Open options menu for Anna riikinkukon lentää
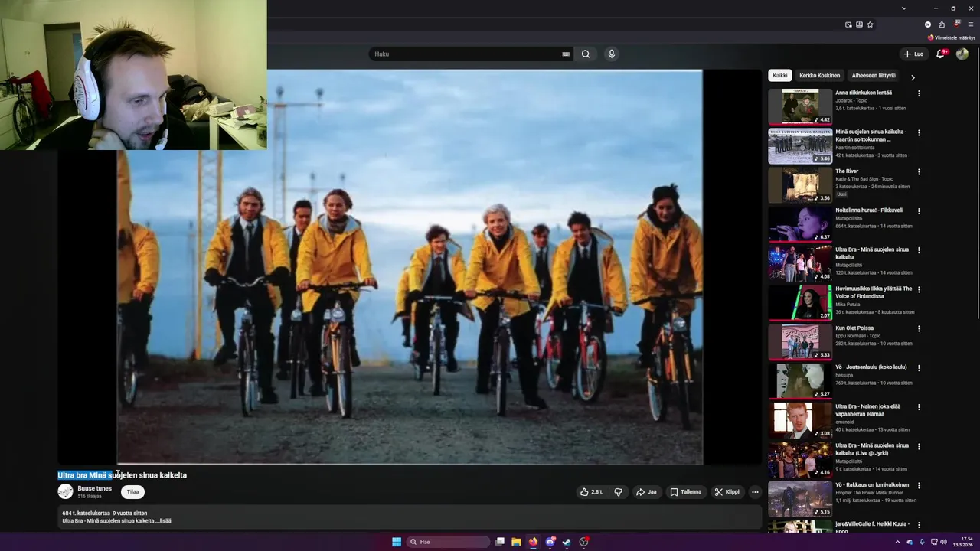The width and height of the screenshot is (980, 551). (919, 93)
